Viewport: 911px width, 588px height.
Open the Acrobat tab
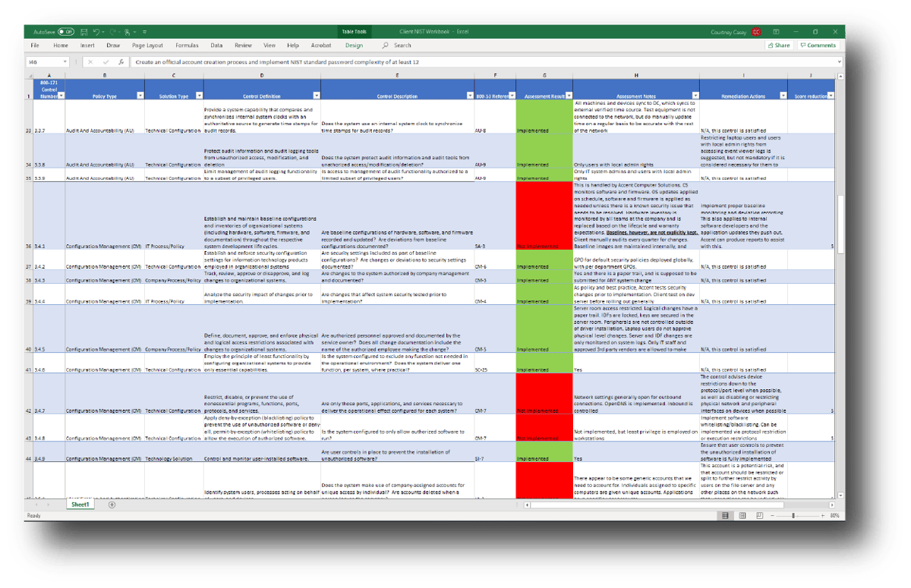coord(321,46)
